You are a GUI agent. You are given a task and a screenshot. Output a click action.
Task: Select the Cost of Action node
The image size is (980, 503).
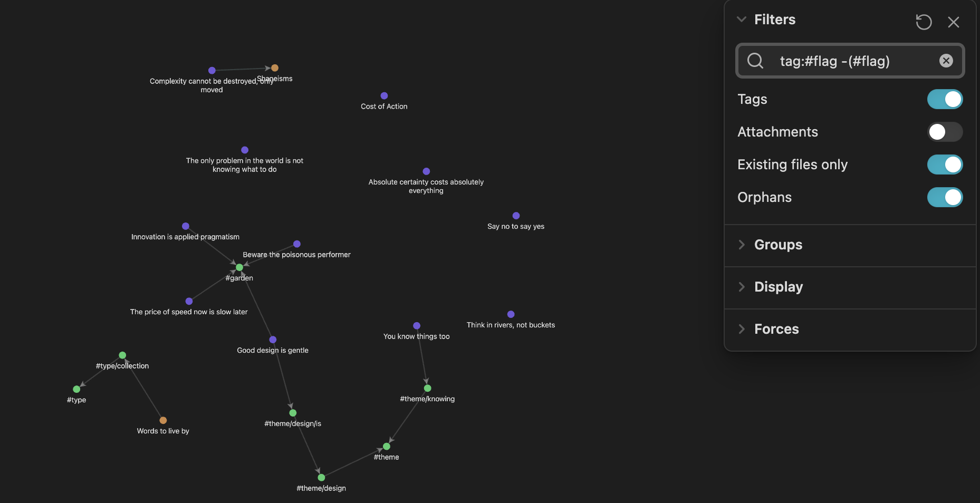384,95
